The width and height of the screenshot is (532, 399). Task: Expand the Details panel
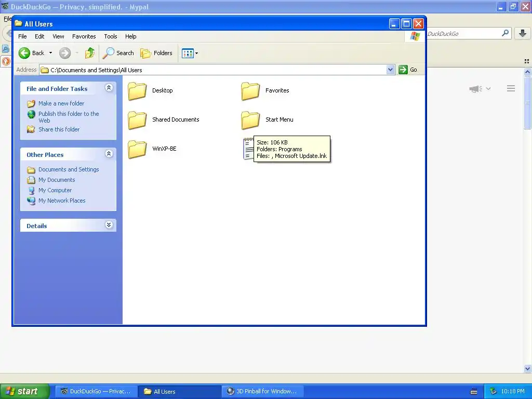109,225
